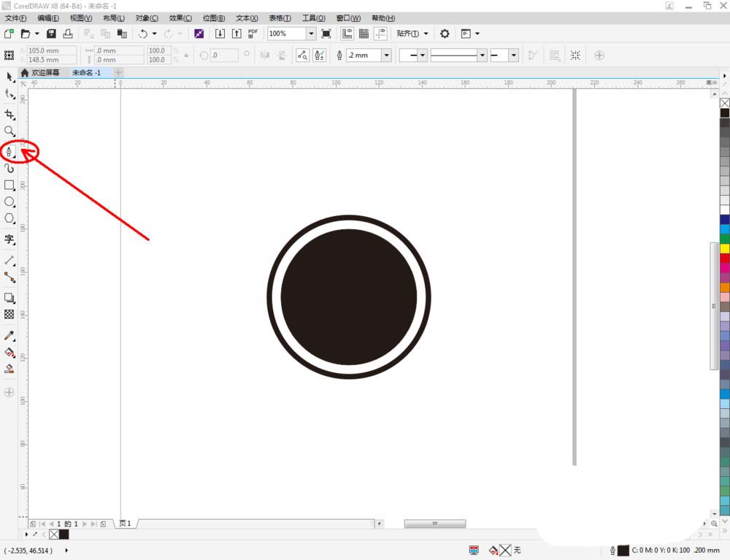
Task: Paste from clipboard icon
Action: click(x=122, y=34)
